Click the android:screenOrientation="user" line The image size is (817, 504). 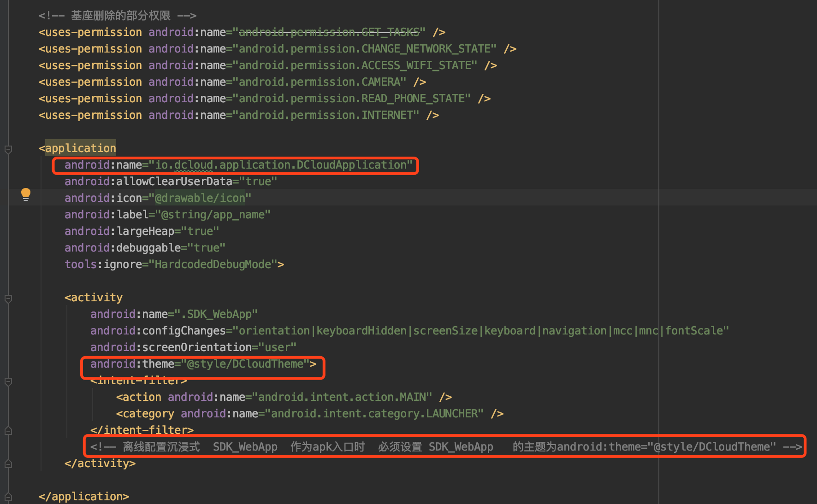click(x=193, y=347)
